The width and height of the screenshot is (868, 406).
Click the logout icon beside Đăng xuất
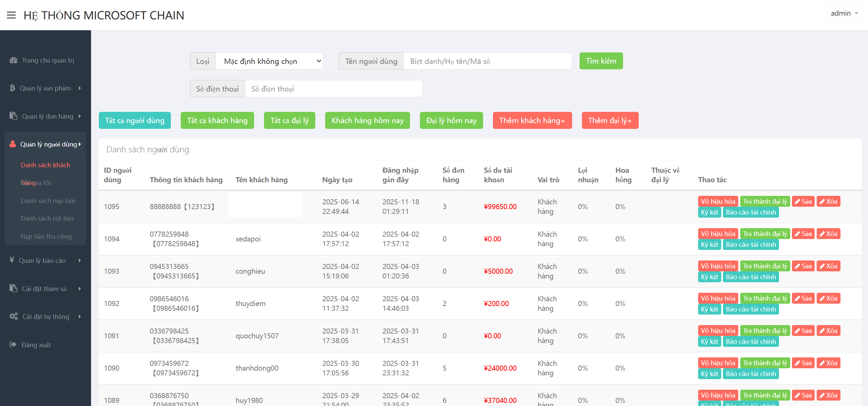pyautogui.click(x=13, y=344)
